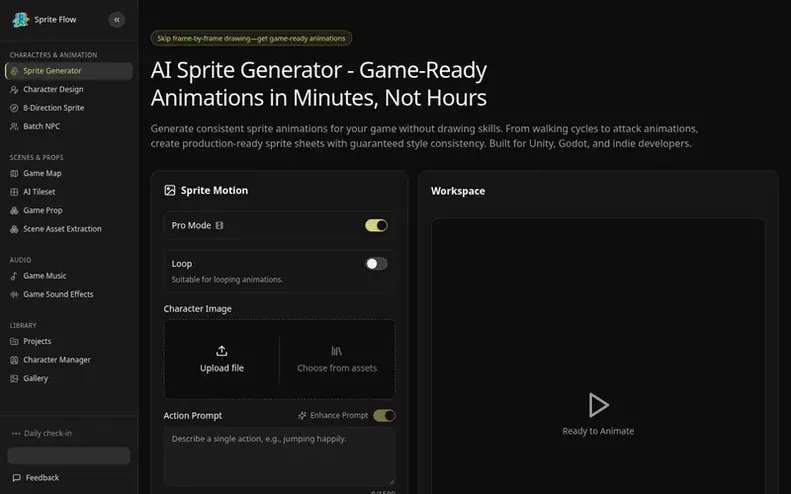
Task: Click the Batch NPC people icon
Action: [14, 127]
